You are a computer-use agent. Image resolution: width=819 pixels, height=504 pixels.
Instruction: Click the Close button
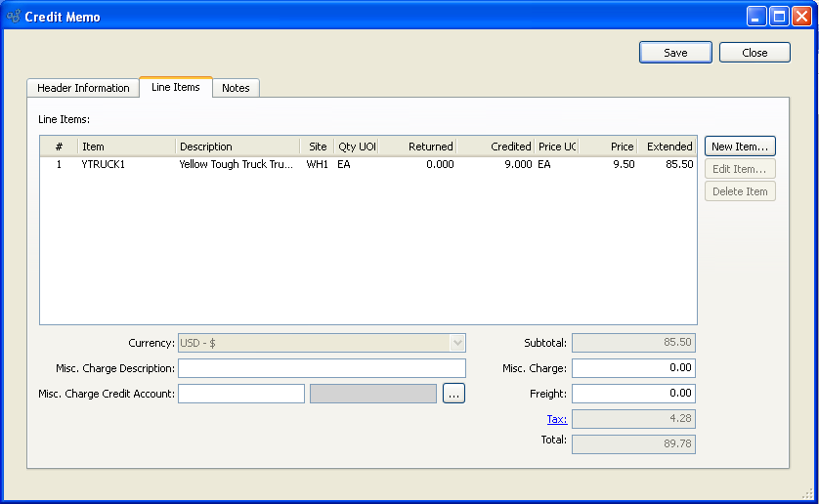(x=754, y=53)
